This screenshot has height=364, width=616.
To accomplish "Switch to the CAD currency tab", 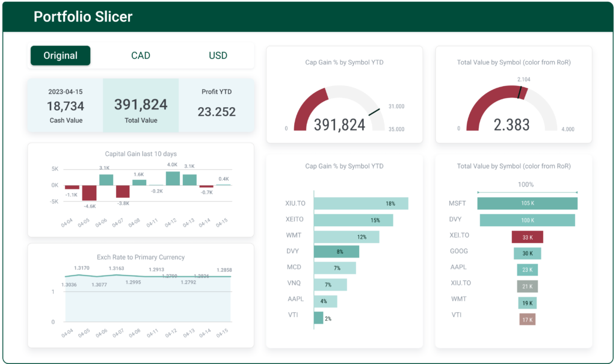I will 141,55.
